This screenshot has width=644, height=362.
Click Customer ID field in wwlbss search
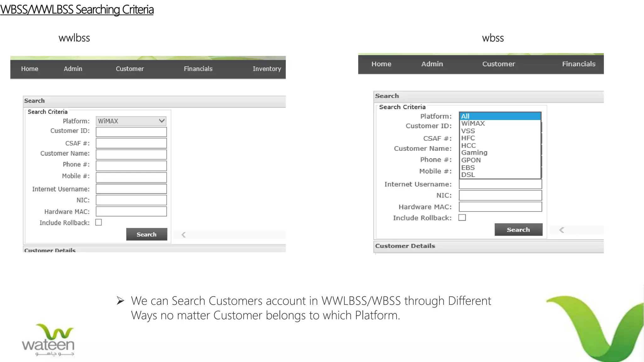pos(131,132)
